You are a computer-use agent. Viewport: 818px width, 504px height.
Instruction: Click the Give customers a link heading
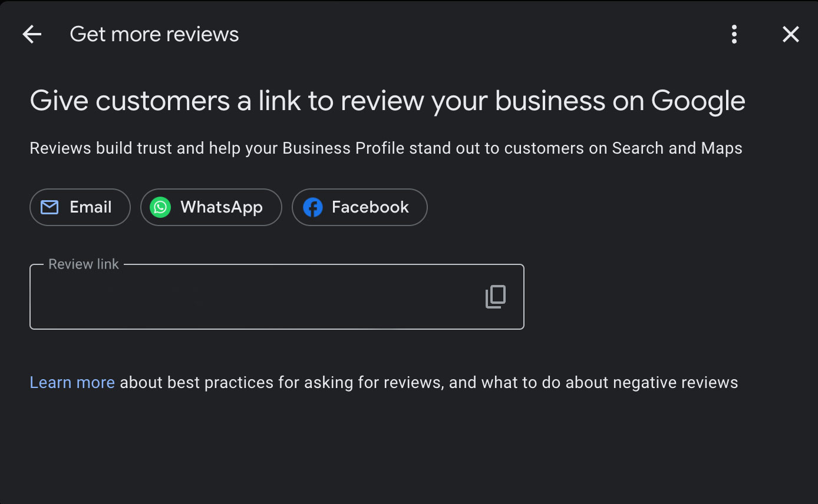pyautogui.click(x=387, y=101)
